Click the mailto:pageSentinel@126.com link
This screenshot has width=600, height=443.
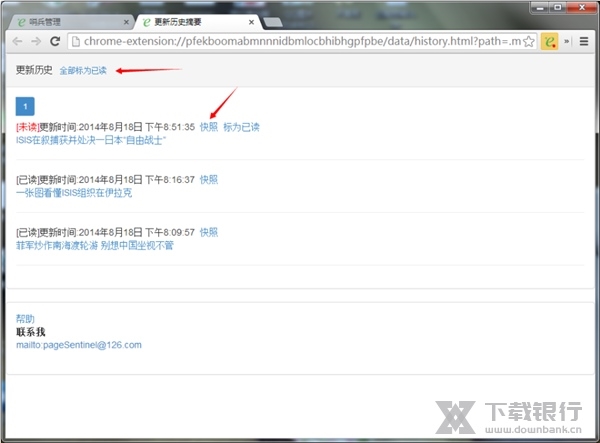[79, 344]
